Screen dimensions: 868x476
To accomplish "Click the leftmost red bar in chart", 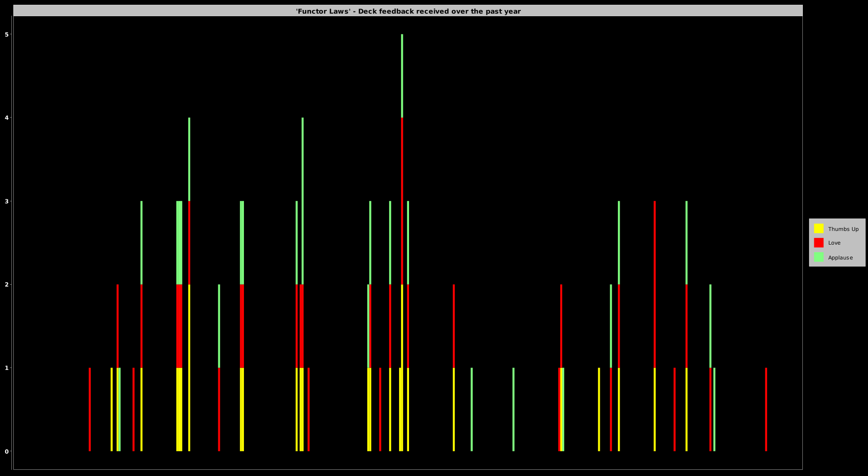I will tap(90, 409).
